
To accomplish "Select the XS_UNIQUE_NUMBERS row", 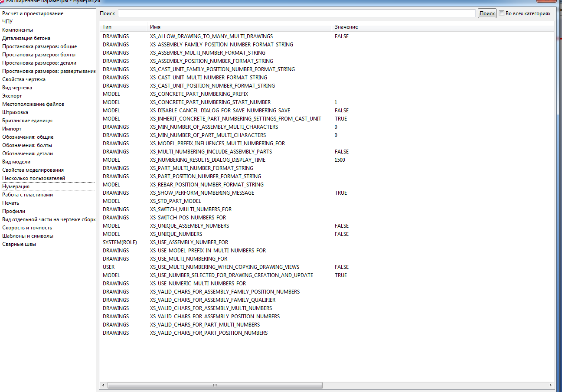I will coord(327,234).
